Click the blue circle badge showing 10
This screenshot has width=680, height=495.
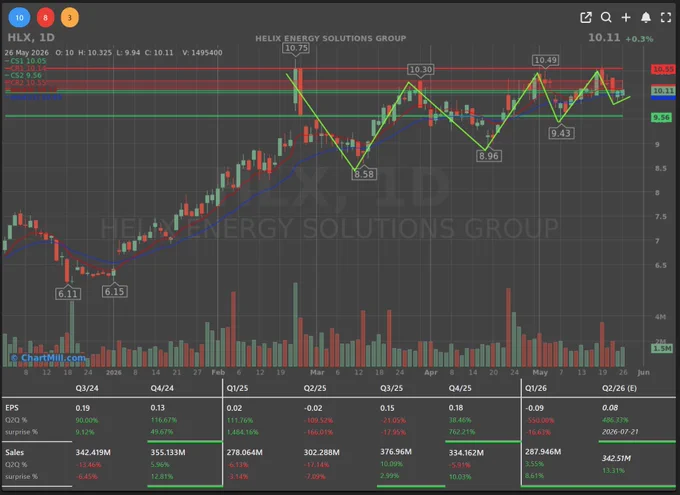pyautogui.click(x=20, y=18)
